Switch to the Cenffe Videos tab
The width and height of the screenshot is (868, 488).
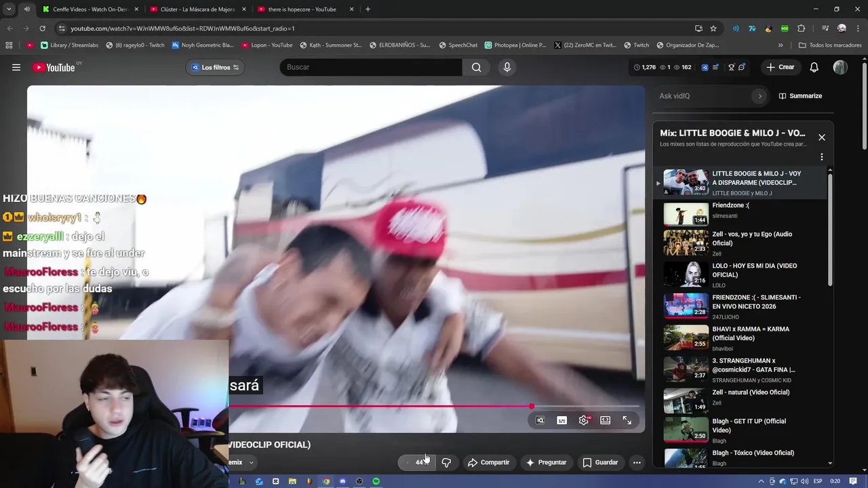click(x=90, y=9)
